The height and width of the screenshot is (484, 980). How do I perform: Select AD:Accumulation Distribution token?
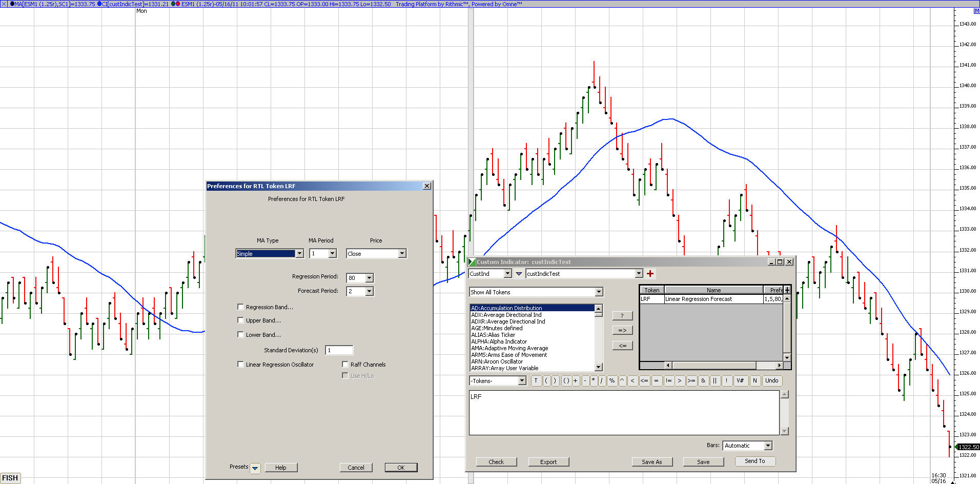point(532,308)
